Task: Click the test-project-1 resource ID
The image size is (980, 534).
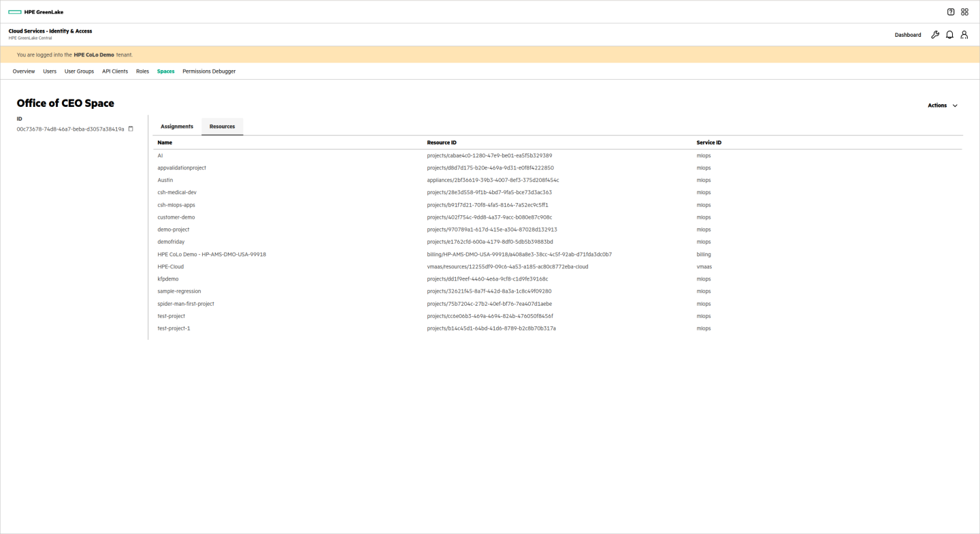Action: (491, 328)
